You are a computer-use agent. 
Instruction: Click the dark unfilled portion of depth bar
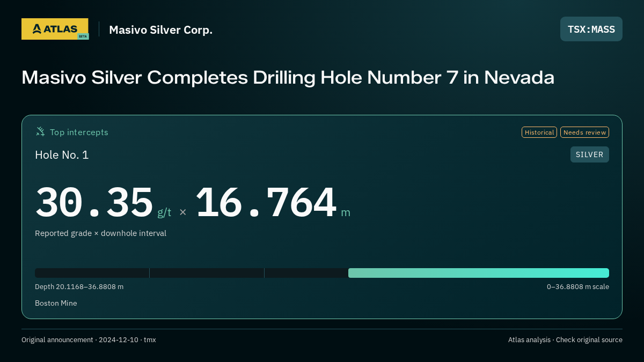coord(192,273)
